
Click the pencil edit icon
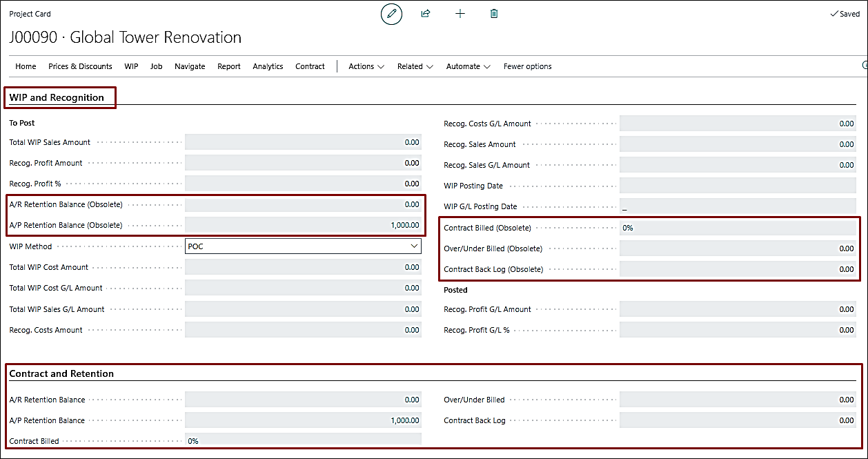coord(391,14)
